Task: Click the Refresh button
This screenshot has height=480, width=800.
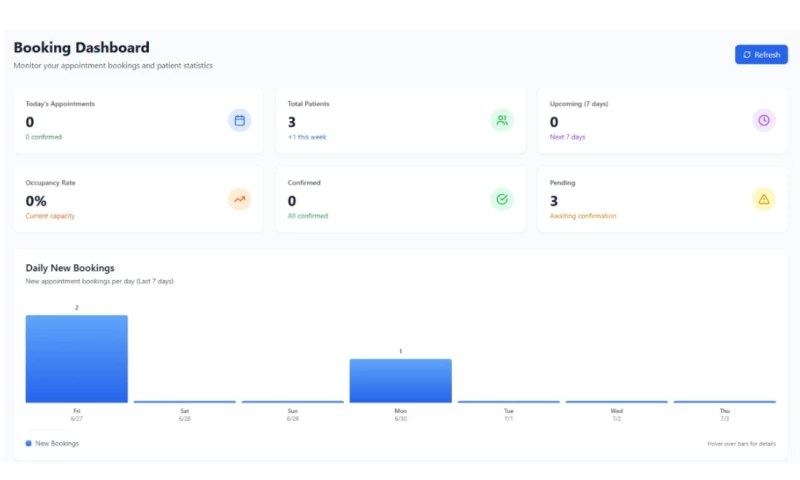Action: click(x=761, y=55)
